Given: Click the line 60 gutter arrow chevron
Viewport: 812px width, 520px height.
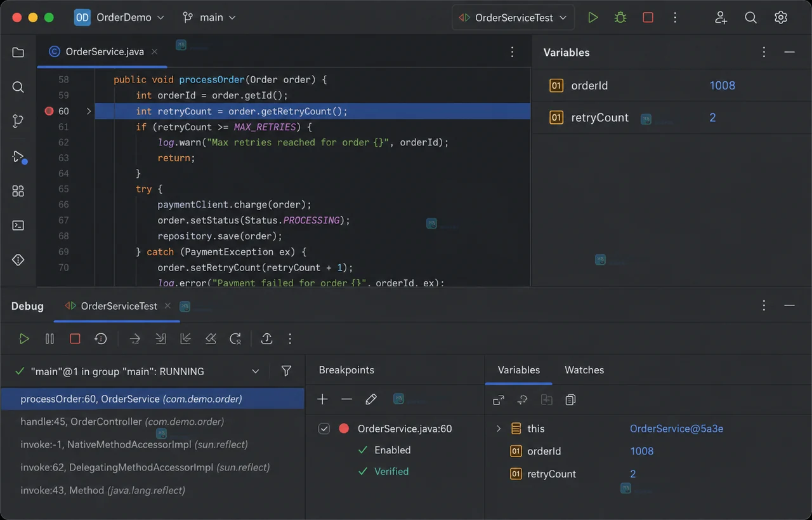Looking at the screenshot, I should (x=89, y=111).
